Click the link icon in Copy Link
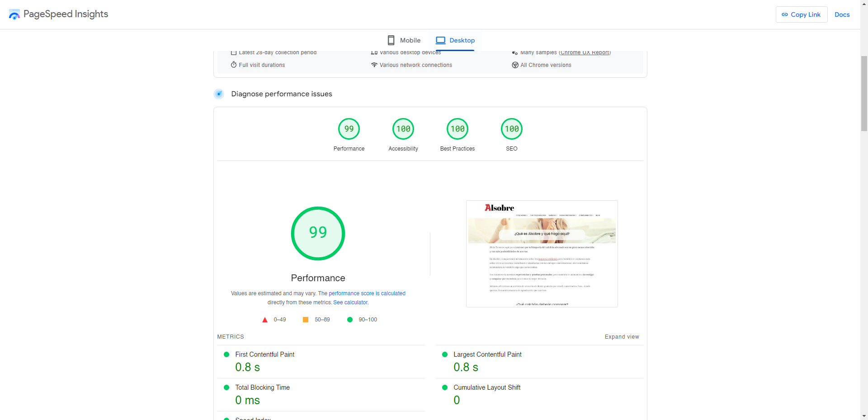Image resolution: width=868 pixels, height=420 pixels. coord(785,14)
